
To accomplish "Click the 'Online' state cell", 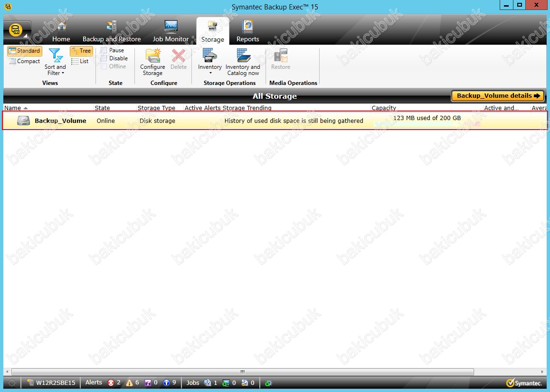I will point(105,121).
